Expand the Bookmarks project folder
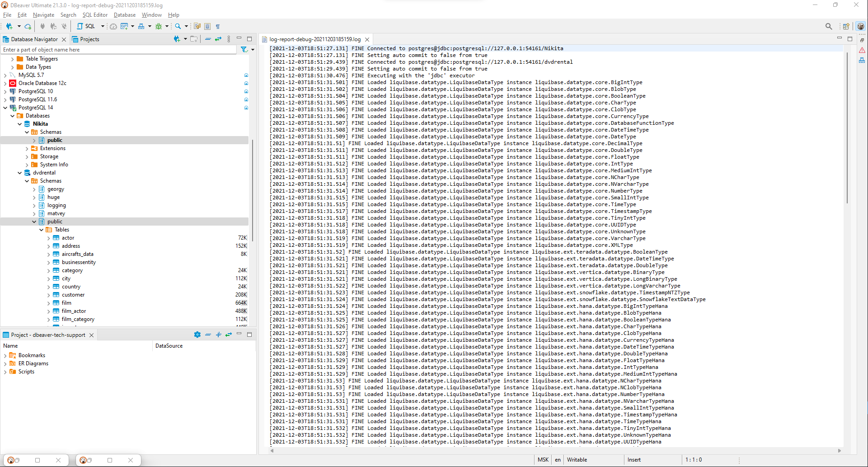This screenshot has height=467, width=868. pyautogui.click(x=5, y=355)
